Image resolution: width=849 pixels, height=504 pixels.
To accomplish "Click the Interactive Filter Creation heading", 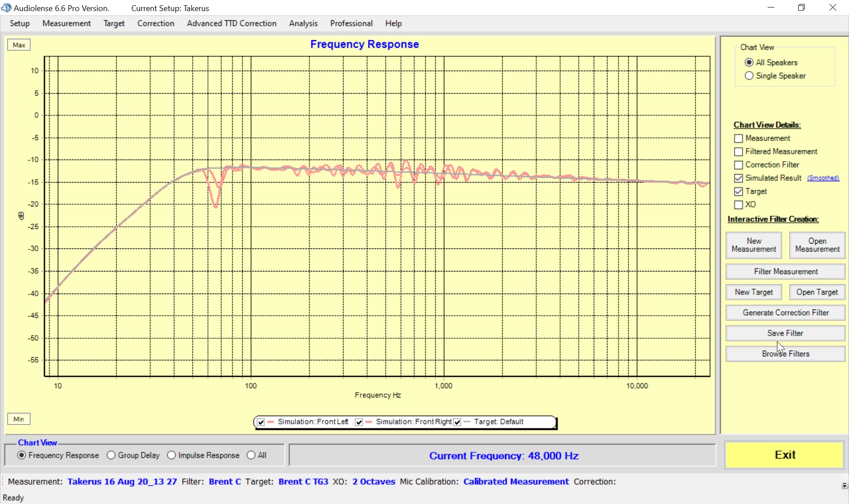I will (x=773, y=219).
